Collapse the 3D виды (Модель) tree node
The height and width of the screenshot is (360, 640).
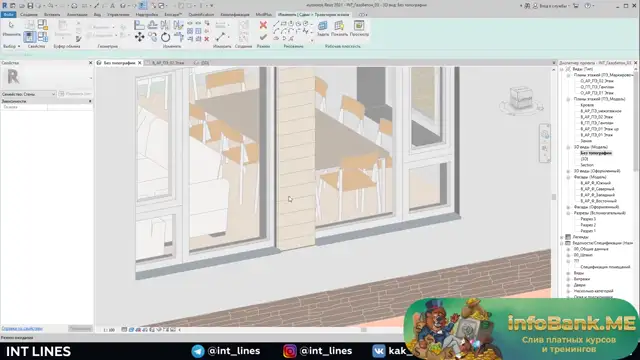[568, 147]
